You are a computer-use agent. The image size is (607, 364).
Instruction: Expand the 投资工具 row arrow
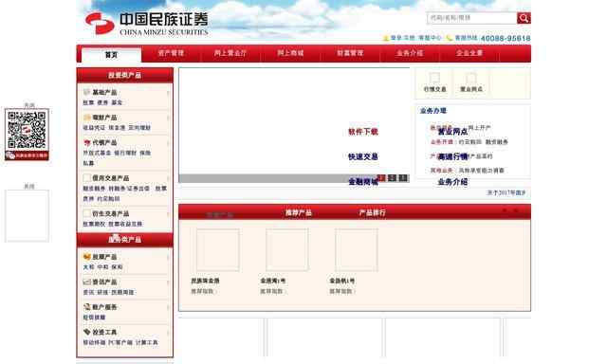pos(168,333)
